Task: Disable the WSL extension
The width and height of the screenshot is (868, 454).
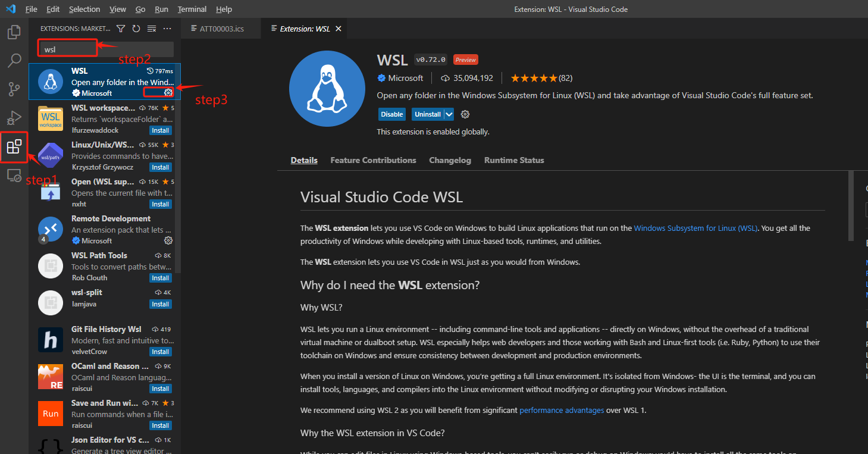Action: (391, 114)
